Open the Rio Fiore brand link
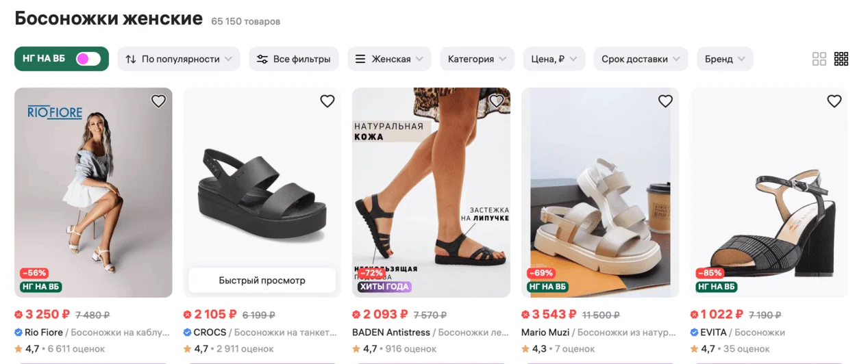The height and width of the screenshot is (364, 868). [x=43, y=333]
